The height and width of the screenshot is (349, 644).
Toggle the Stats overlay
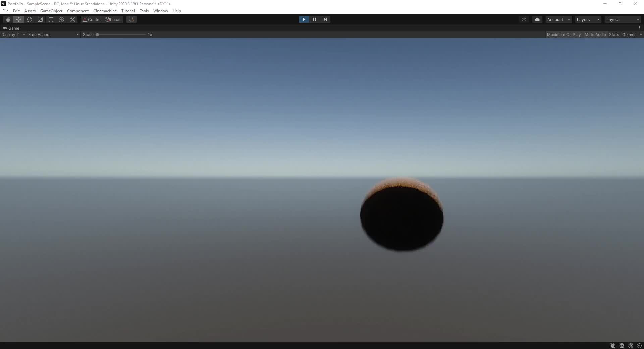614,34
